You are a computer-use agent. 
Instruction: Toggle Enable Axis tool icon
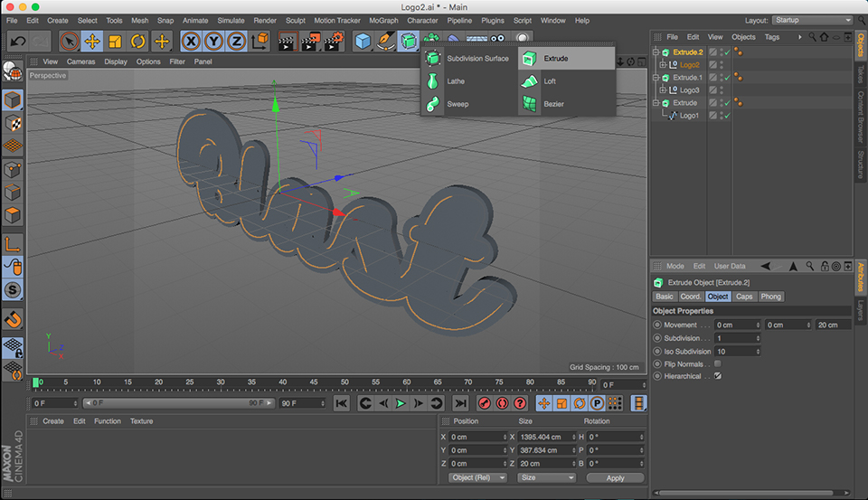pos(12,243)
